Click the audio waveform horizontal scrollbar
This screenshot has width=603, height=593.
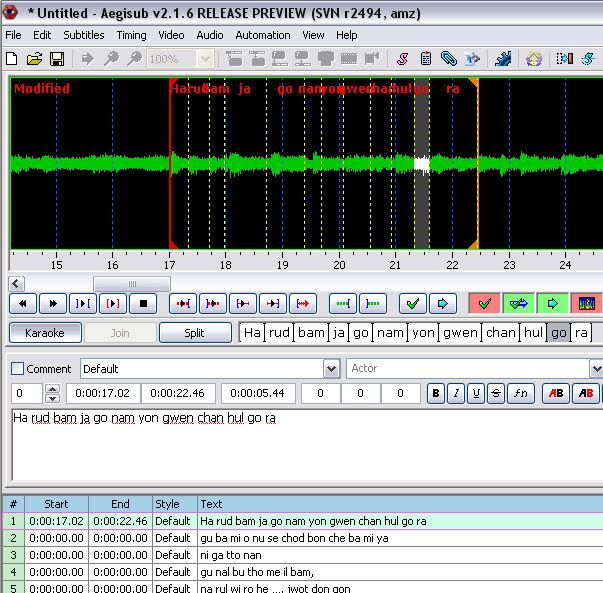click(x=130, y=284)
